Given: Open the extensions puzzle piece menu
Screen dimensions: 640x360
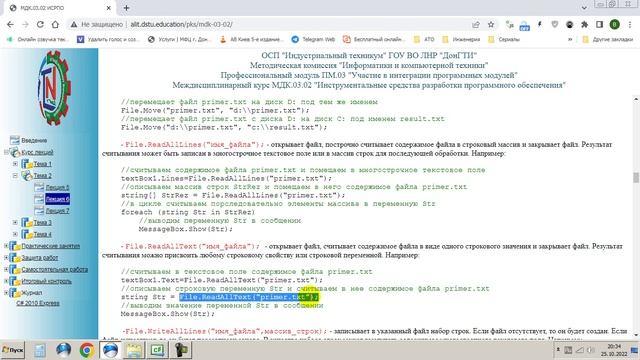Looking at the screenshot, I should tap(584, 24).
